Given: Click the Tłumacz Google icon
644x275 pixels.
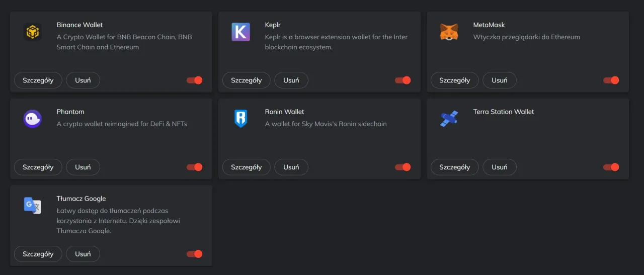Looking at the screenshot, I should 33,206.
